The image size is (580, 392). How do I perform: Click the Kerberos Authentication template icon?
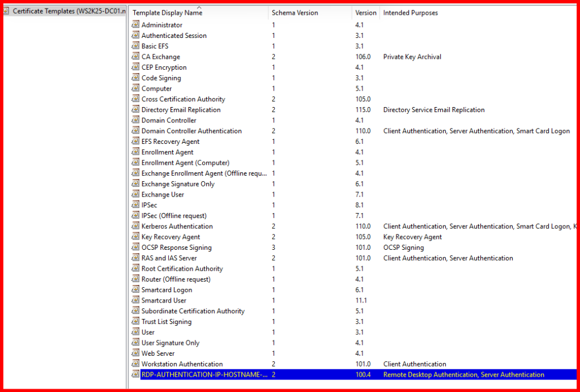(x=135, y=227)
